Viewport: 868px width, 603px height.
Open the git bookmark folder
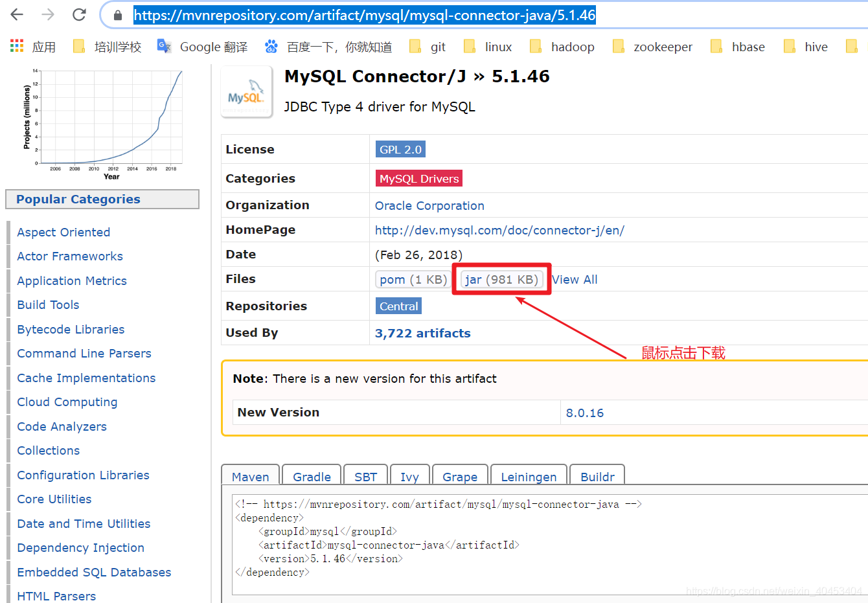point(428,47)
